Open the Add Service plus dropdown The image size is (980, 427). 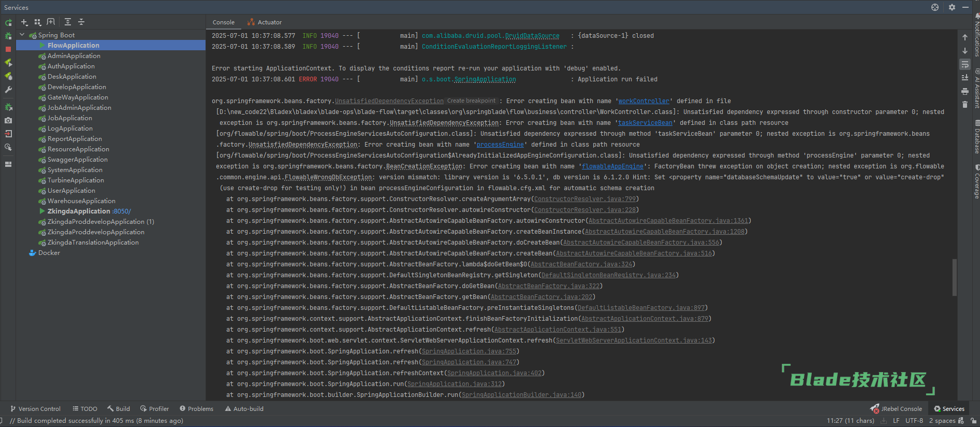(x=24, y=22)
